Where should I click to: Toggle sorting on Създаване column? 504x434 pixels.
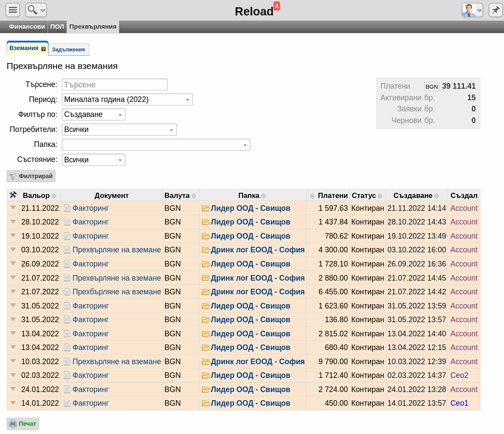pos(436,196)
